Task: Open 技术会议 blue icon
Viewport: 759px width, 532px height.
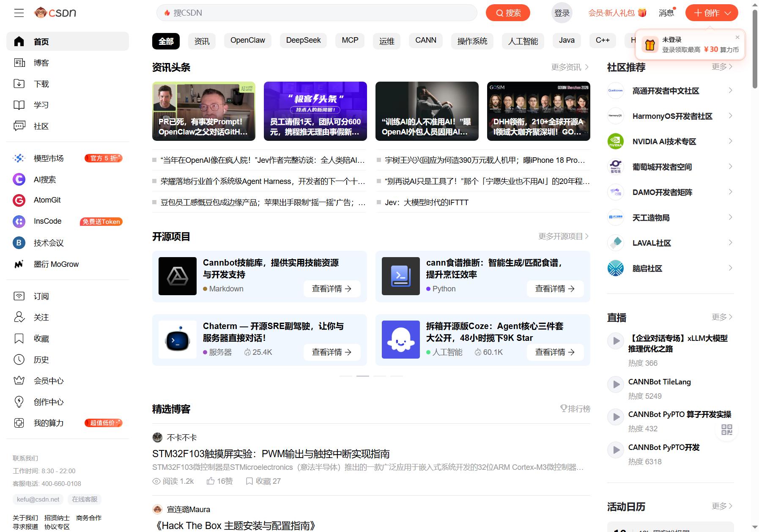Action: click(19, 243)
